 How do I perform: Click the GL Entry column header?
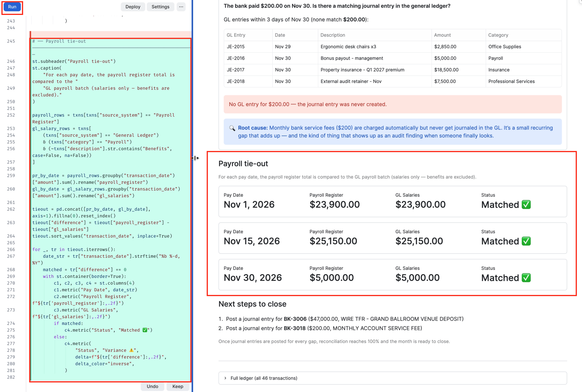(236, 35)
